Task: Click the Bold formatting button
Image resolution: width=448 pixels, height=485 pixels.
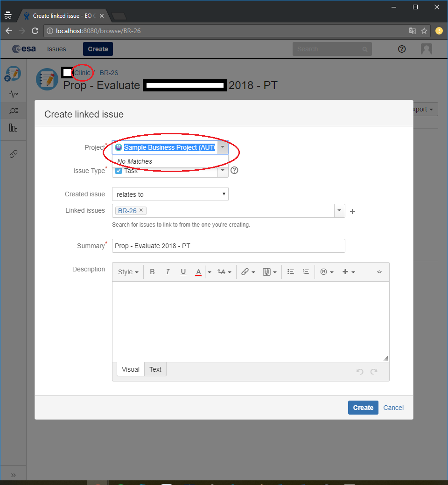Action: [152, 272]
